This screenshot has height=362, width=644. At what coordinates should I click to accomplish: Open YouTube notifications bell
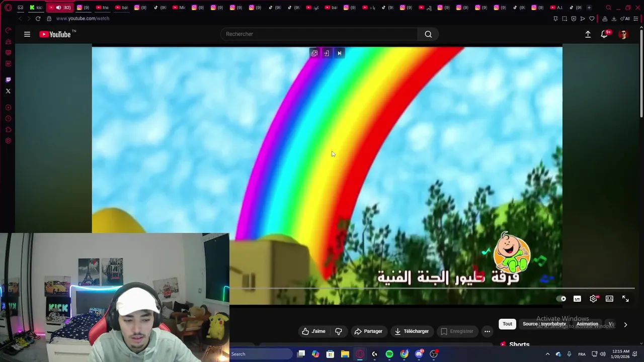[x=604, y=34]
